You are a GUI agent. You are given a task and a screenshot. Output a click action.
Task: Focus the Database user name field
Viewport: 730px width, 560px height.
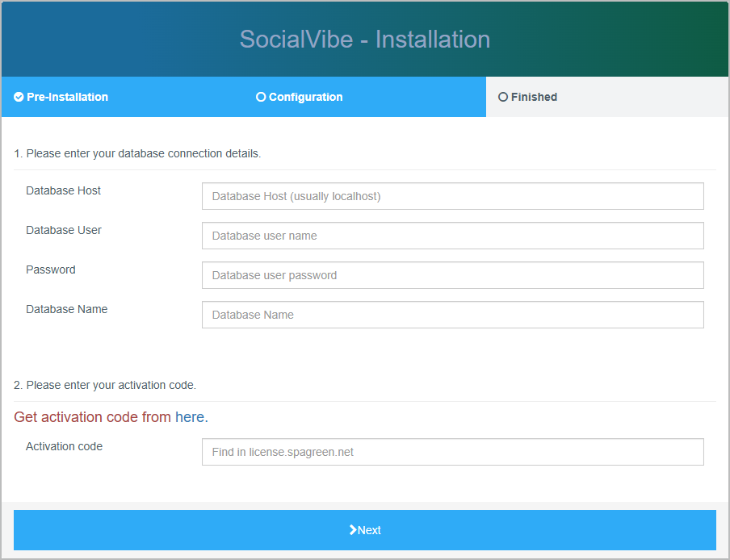(452, 236)
